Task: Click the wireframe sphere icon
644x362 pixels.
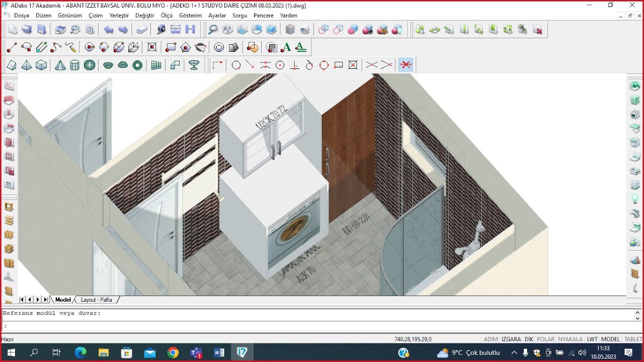Action: [x=90, y=65]
